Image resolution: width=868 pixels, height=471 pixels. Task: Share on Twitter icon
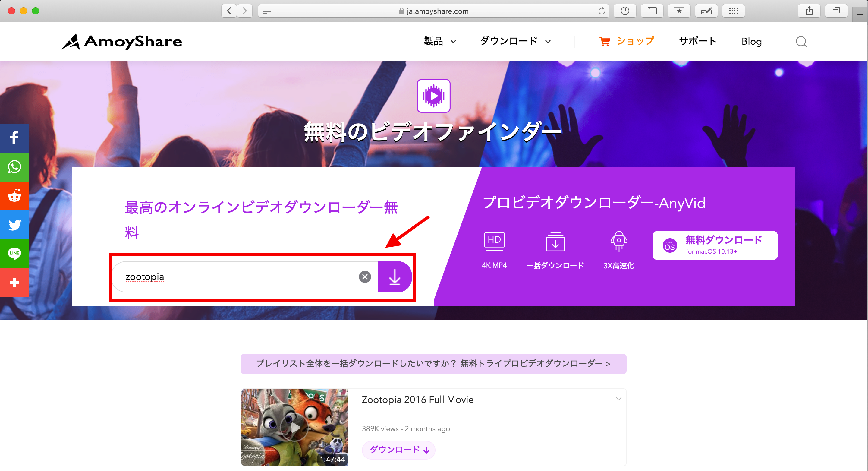point(14,225)
